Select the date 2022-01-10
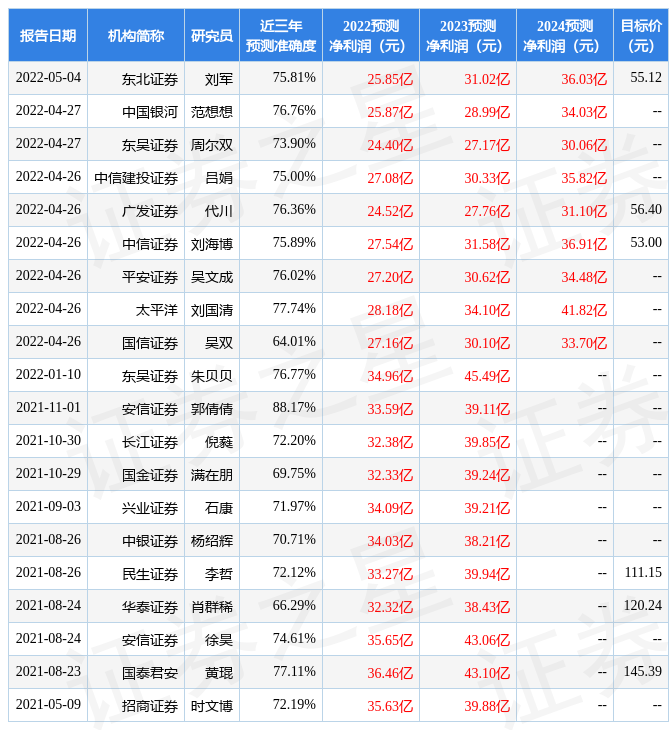Screen dimensions: 669x730 point(48,375)
